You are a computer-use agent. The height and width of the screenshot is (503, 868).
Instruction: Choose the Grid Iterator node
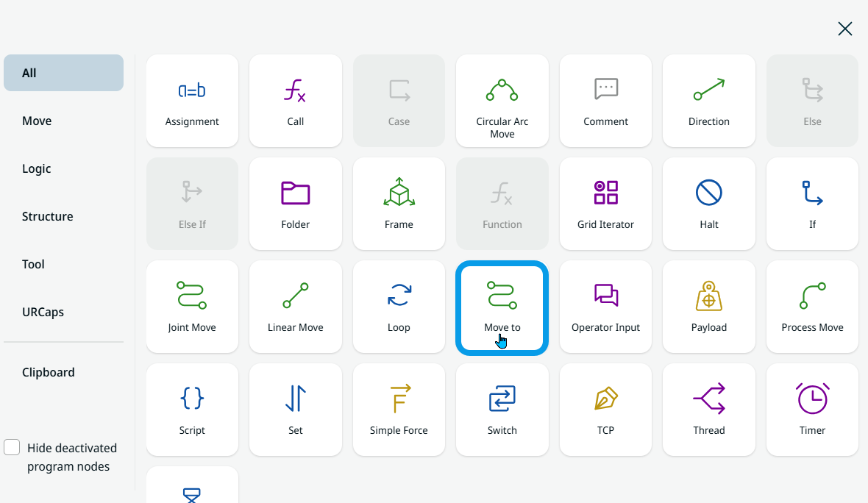(605, 204)
